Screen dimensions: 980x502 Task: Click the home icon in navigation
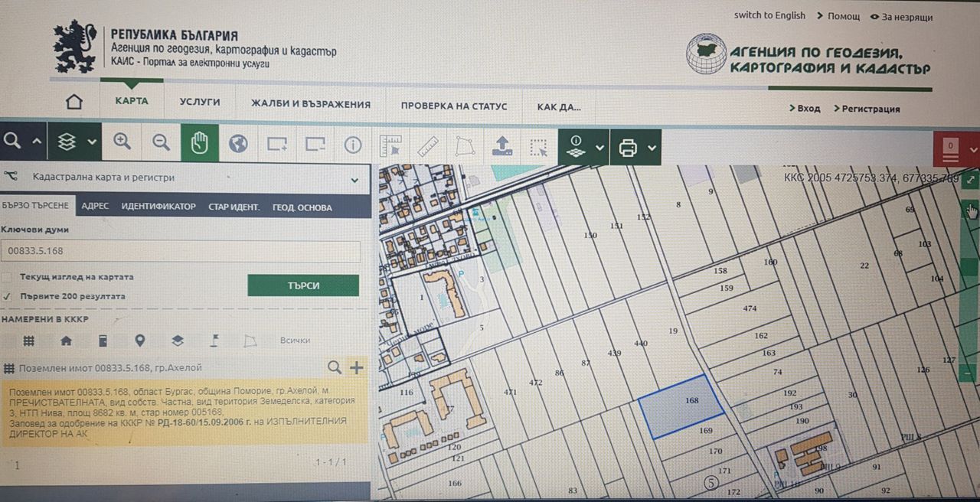pos(74,103)
